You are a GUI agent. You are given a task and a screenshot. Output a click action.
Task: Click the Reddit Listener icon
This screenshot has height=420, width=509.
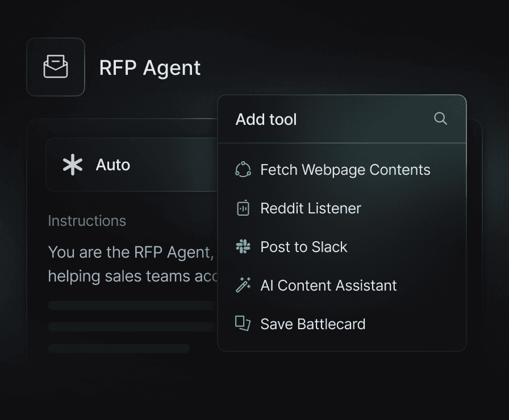(243, 208)
